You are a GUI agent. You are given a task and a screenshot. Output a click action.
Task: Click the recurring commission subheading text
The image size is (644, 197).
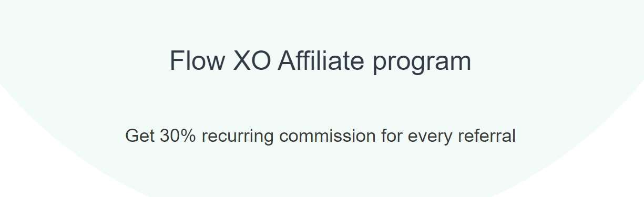(320, 136)
